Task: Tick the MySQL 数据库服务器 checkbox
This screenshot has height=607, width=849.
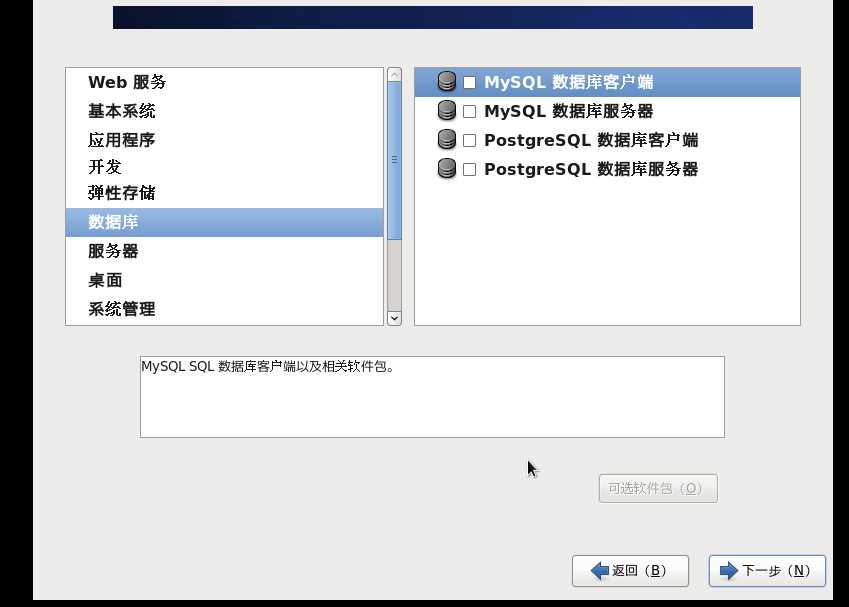Action: 469,112
